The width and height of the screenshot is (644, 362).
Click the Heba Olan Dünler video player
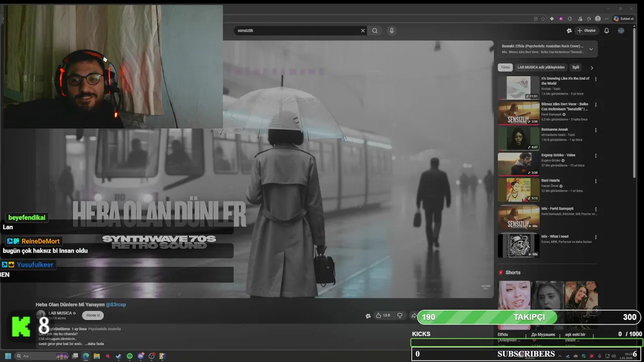(x=265, y=169)
